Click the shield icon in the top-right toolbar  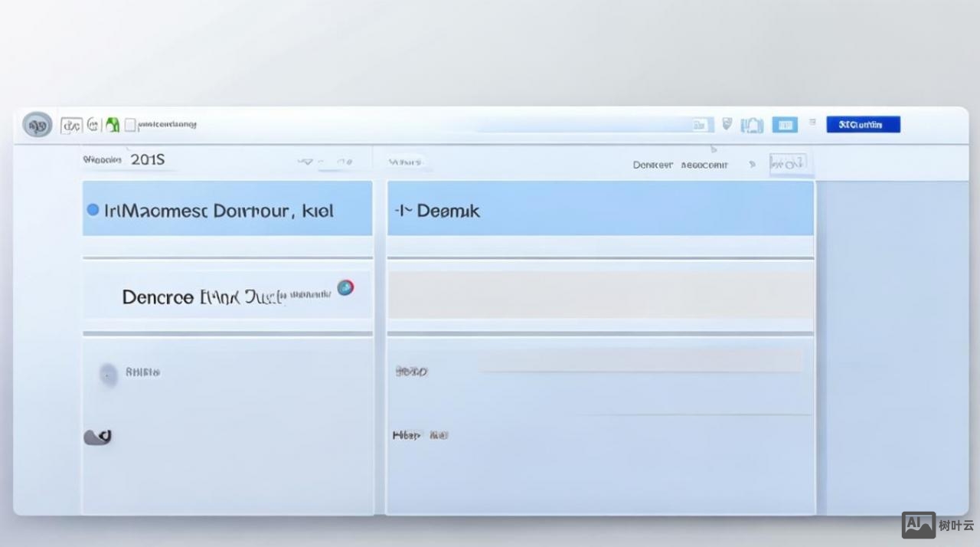[727, 124]
